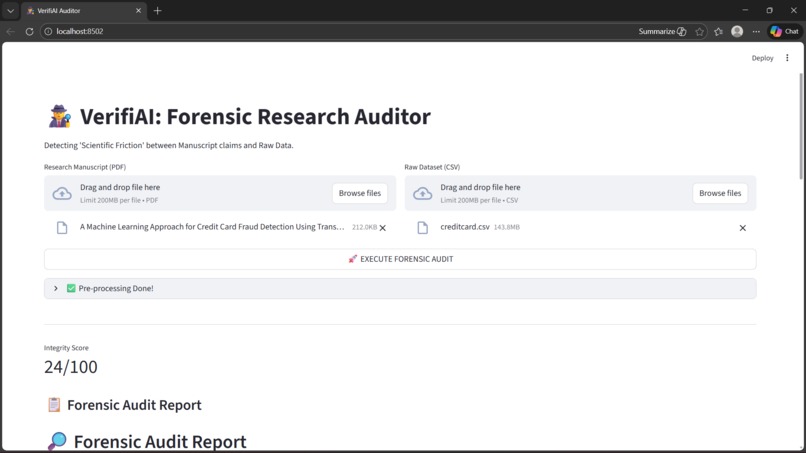Click the 'Integrity Score' label

66,348
